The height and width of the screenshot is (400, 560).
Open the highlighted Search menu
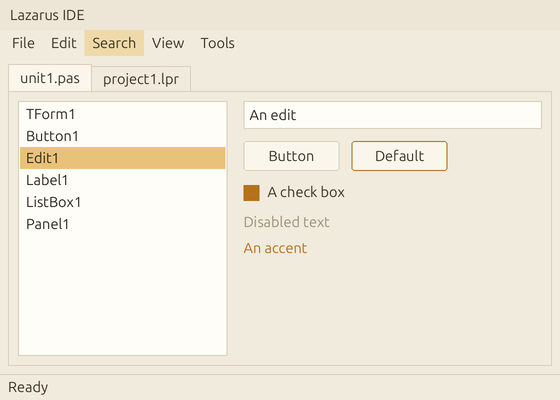click(x=114, y=43)
